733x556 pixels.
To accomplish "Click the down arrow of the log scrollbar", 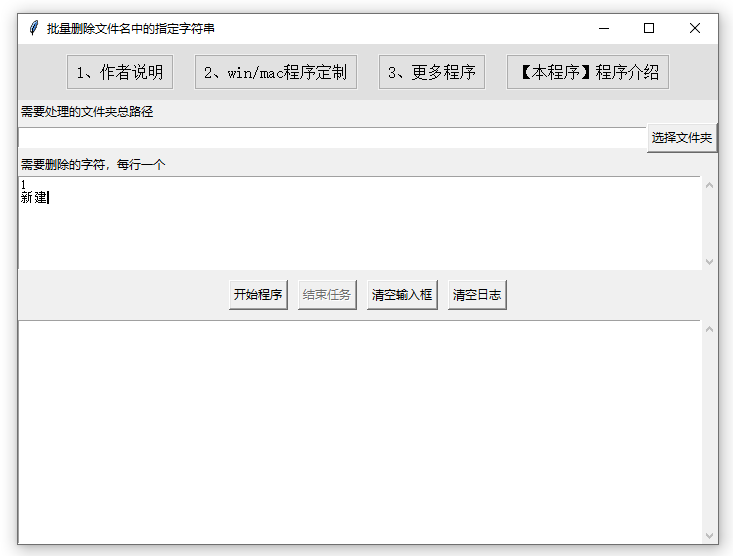I will tap(709, 535).
